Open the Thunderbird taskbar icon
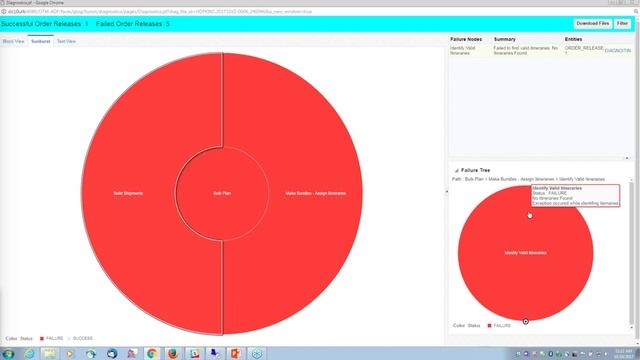The image size is (640, 360). click(x=112, y=353)
